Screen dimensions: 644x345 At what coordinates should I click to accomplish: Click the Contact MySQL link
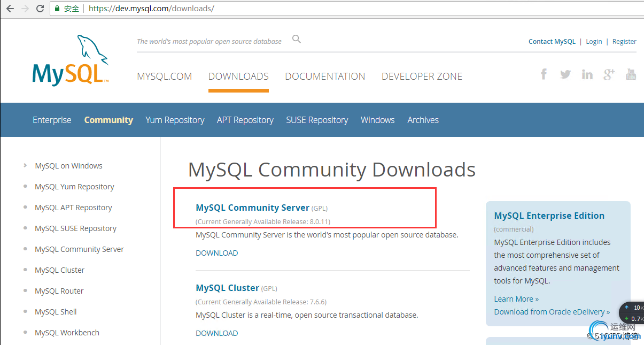(x=552, y=42)
